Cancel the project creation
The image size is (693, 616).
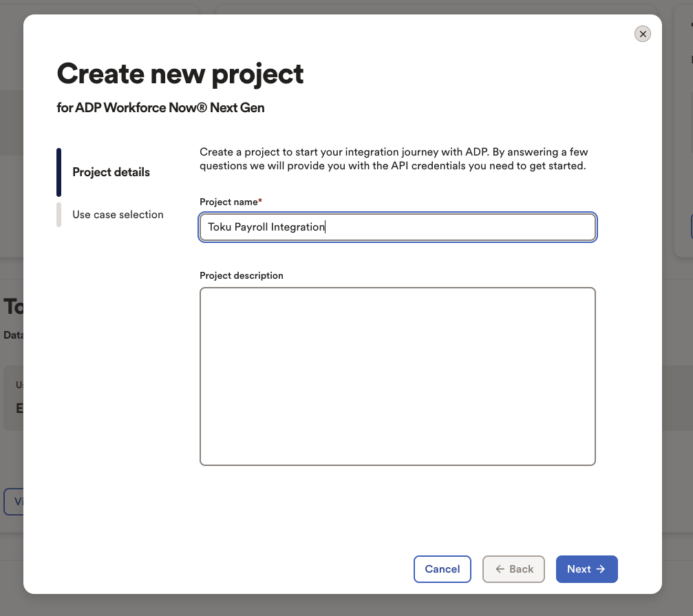coord(442,569)
